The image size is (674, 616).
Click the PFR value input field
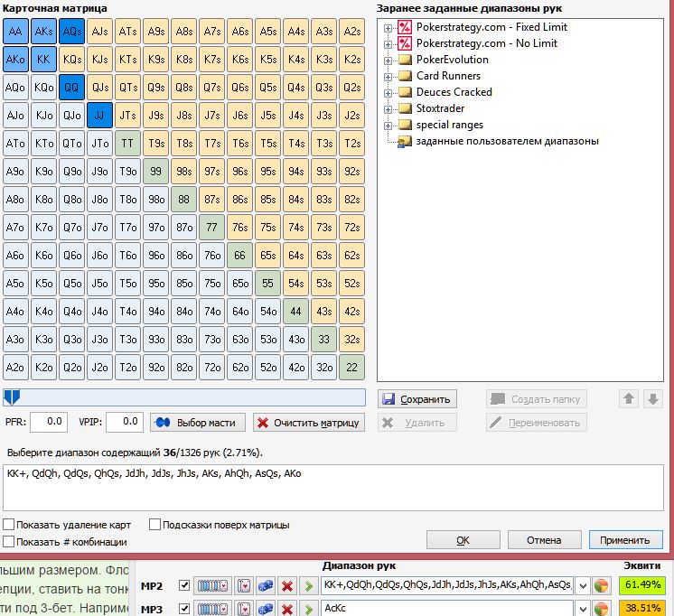point(49,421)
